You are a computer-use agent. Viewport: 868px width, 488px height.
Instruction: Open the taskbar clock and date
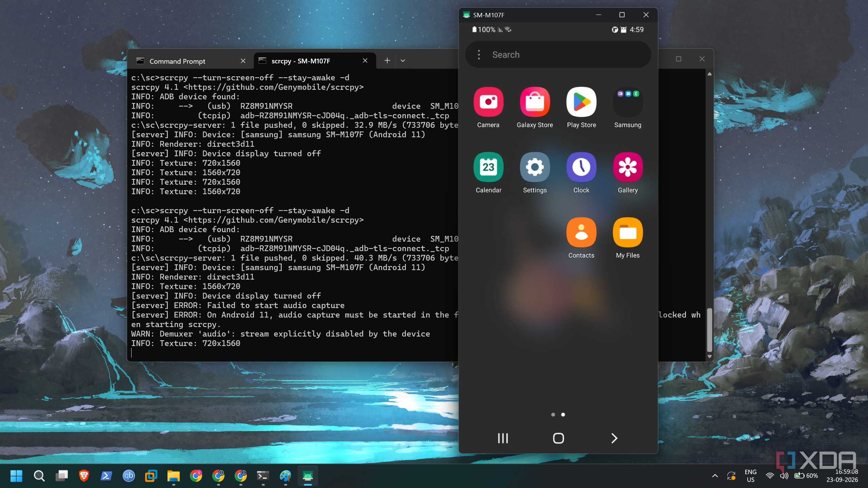842,476
